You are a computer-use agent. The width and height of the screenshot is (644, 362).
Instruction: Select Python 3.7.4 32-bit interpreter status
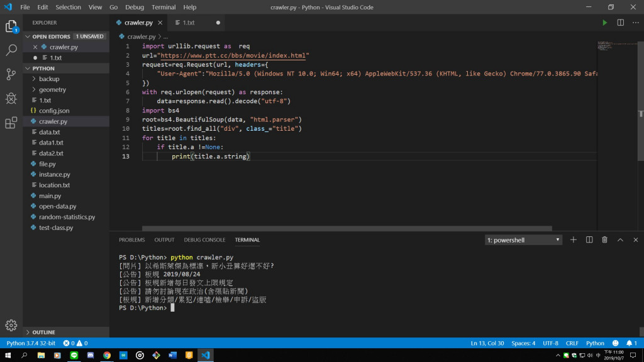coord(31,343)
